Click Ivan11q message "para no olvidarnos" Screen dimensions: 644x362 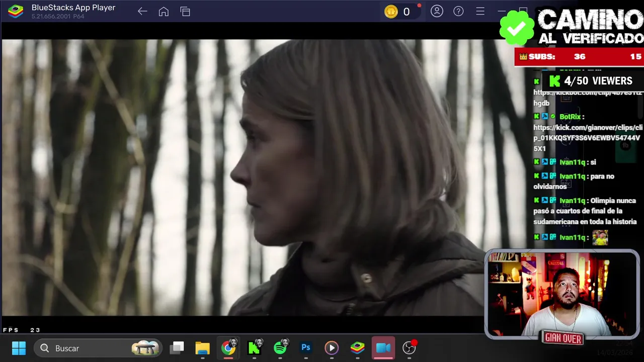(x=575, y=181)
